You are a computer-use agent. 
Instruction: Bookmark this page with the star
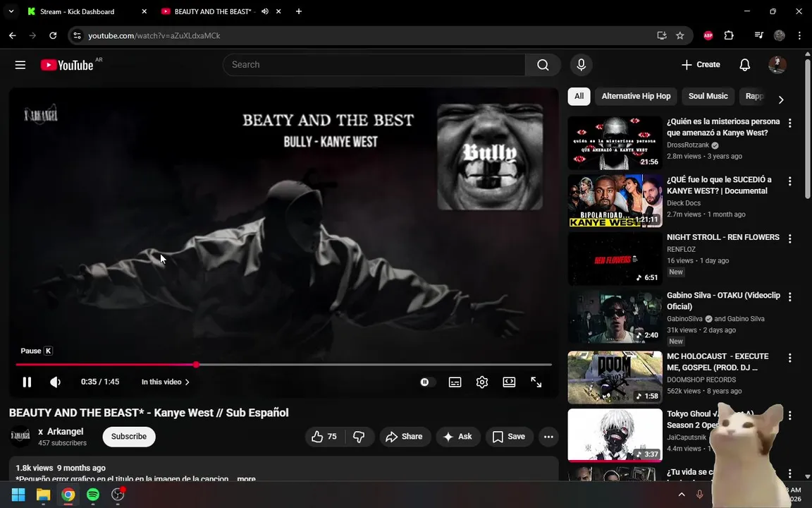tap(680, 36)
